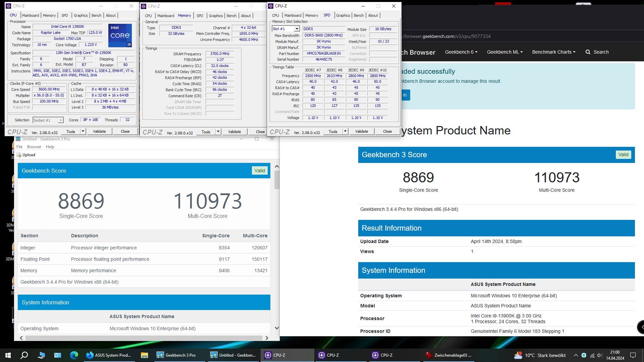Click Core Speed value 5600.00 MHz
The height and width of the screenshot is (362, 644).
pos(49,89)
